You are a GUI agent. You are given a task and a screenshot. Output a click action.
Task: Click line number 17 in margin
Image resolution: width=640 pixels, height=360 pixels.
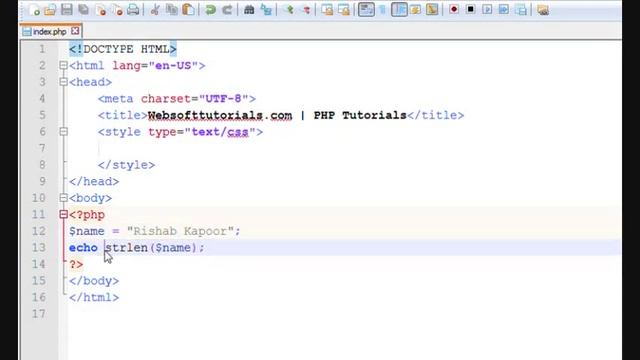pyautogui.click(x=39, y=314)
